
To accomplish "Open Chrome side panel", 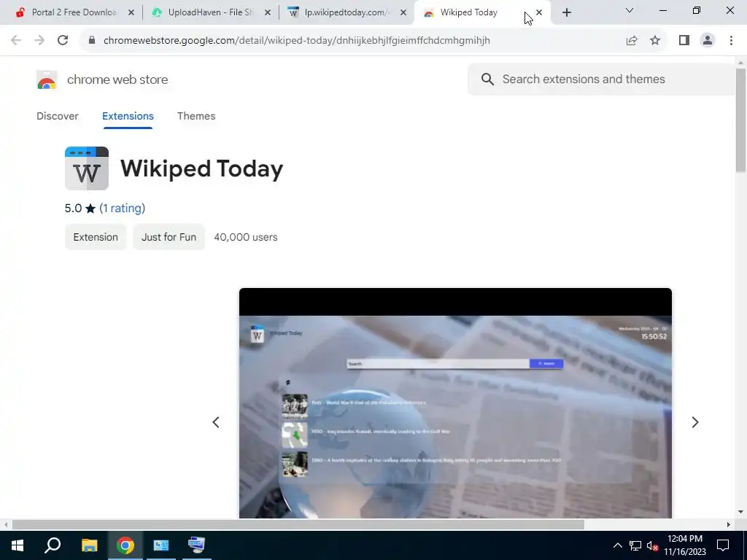I will point(684,41).
